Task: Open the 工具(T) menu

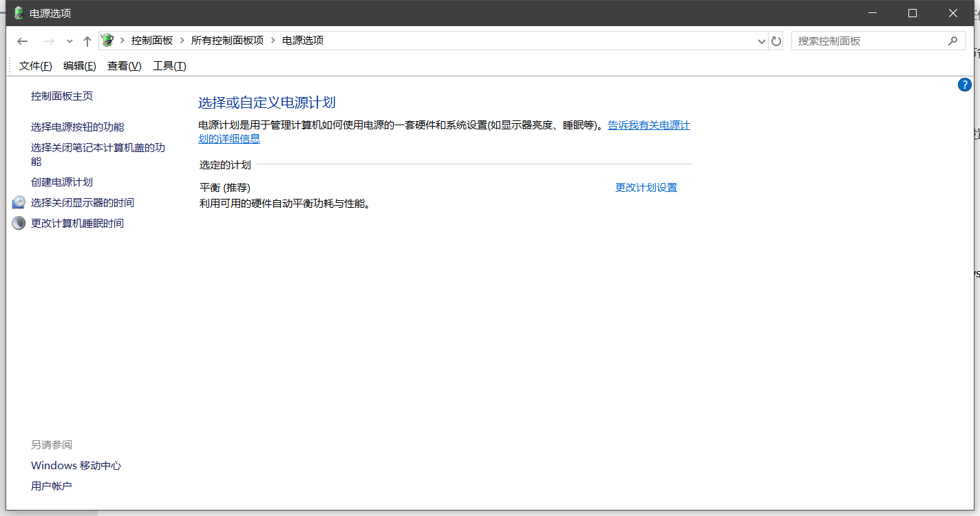Action: tap(169, 66)
